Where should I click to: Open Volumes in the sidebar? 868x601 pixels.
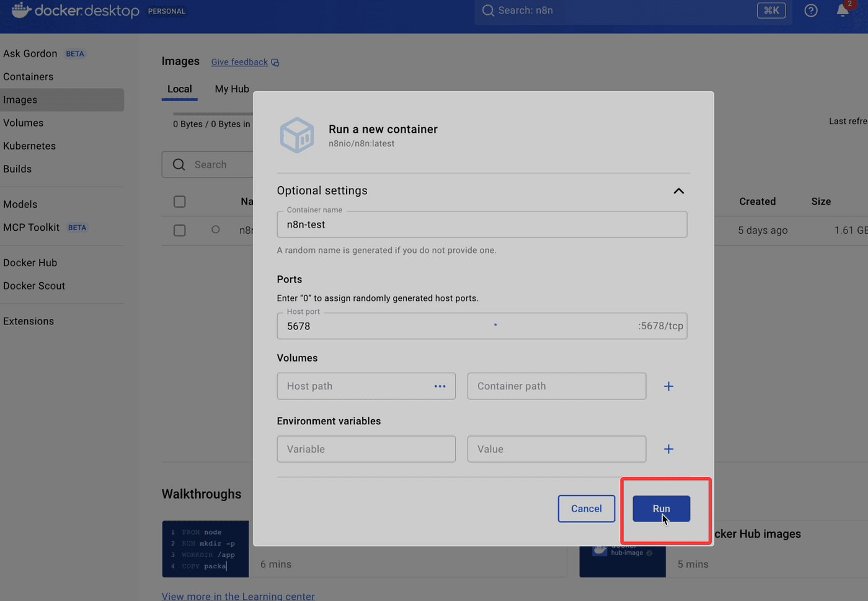click(24, 123)
